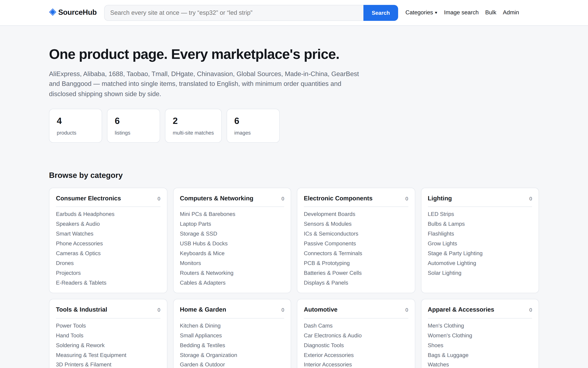Select Cables & Adapters subcategory

203,283
